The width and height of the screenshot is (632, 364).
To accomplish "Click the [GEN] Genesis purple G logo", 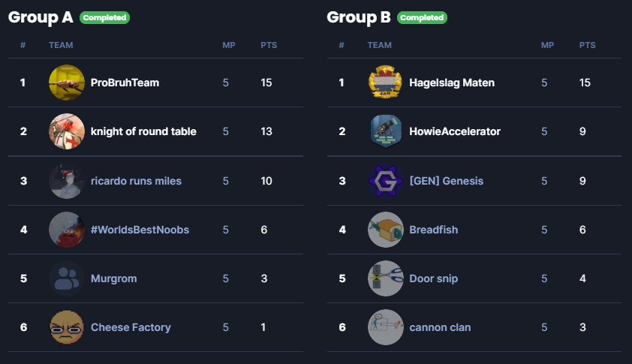I will point(385,181).
